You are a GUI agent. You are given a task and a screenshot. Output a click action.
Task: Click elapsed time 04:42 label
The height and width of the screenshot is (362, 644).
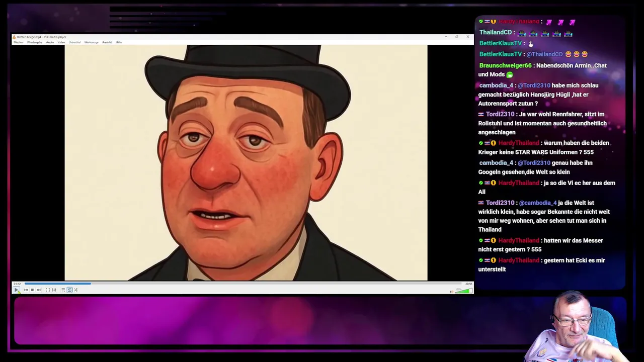tap(17, 284)
